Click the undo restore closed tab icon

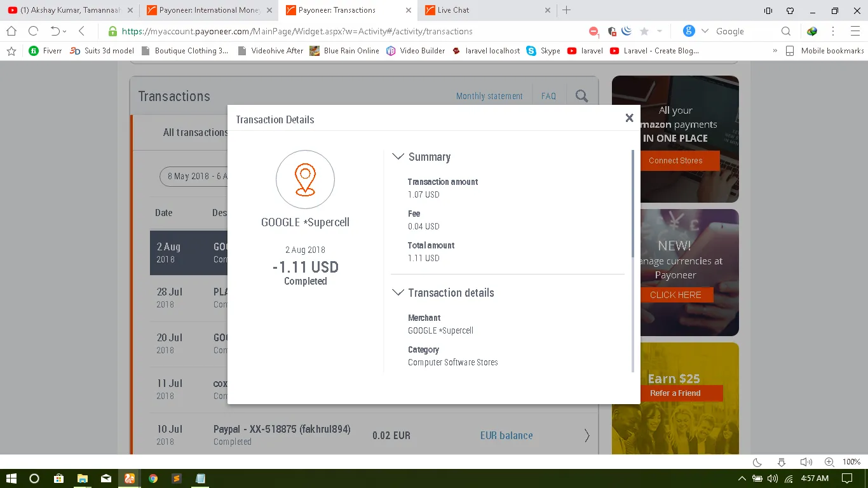[55, 31]
